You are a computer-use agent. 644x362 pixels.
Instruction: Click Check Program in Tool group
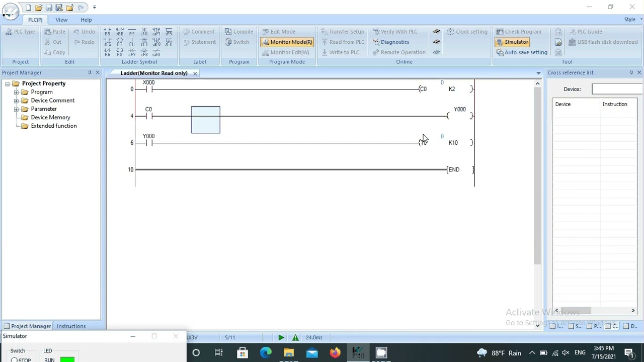519,32
